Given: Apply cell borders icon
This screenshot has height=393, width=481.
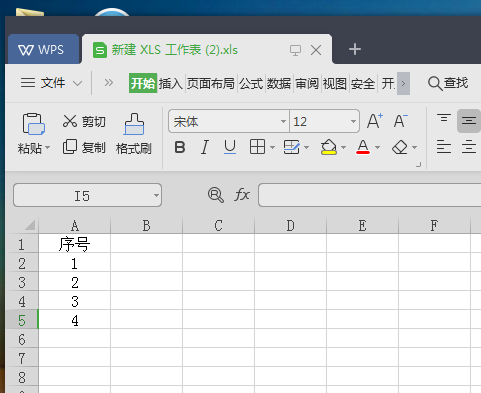Looking at the screenshot, I should pos(257,147).
